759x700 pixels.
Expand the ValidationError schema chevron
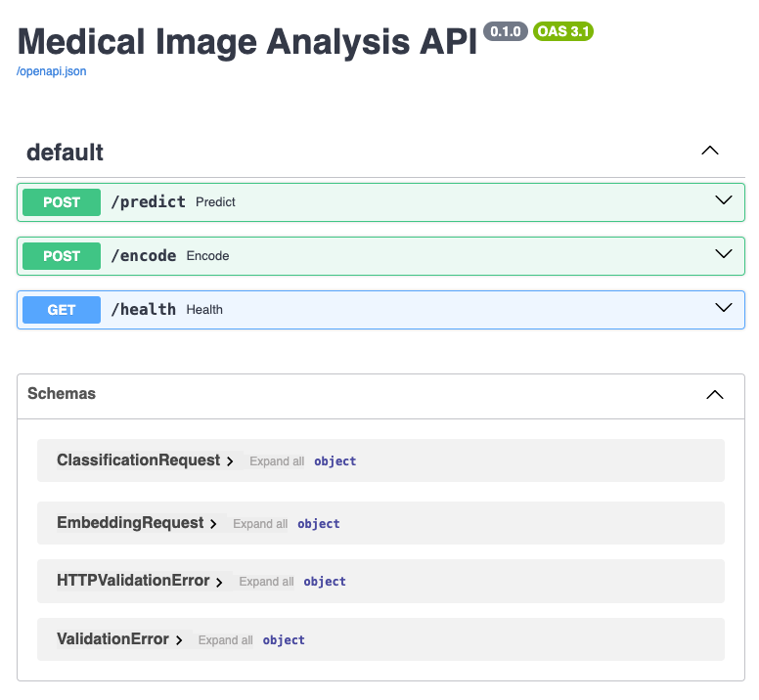coord(179,640)
